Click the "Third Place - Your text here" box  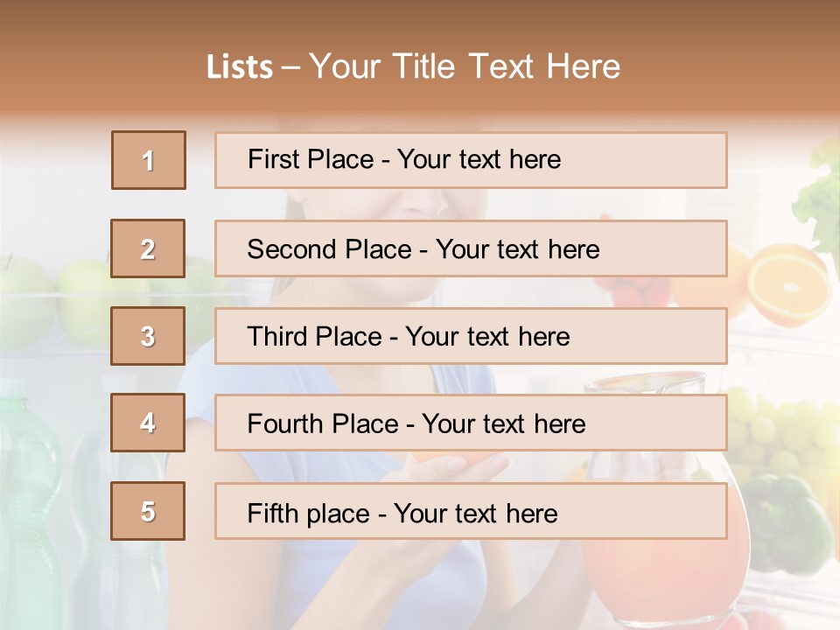(x=471, y=336)
